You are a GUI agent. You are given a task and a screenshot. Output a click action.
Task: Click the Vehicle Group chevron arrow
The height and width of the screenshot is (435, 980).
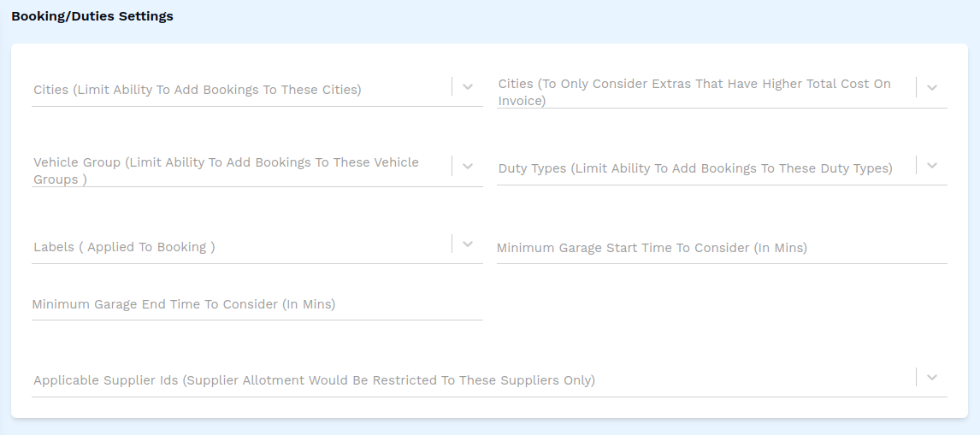click(x=468, y=167)
